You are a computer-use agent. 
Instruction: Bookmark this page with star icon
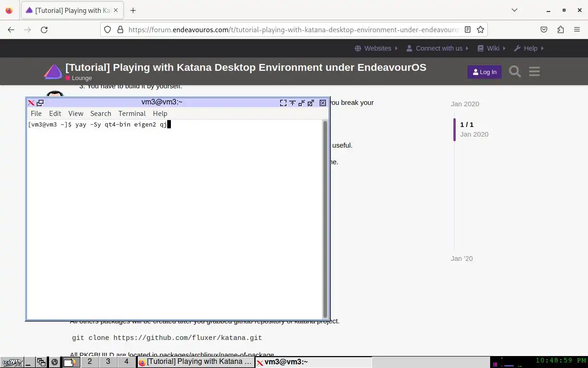481,29
